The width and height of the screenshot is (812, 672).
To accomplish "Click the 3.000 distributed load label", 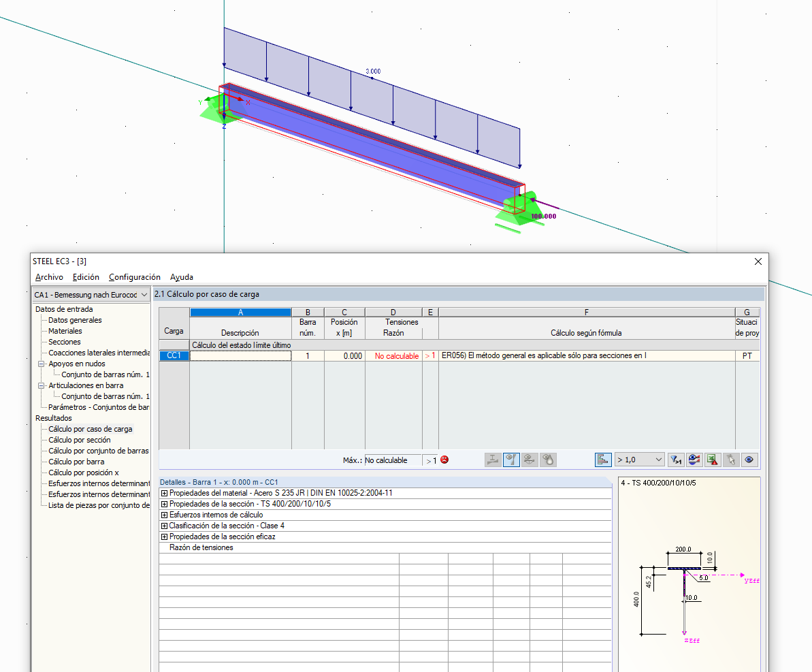I will pyautogui.click(x=373, y=71).
